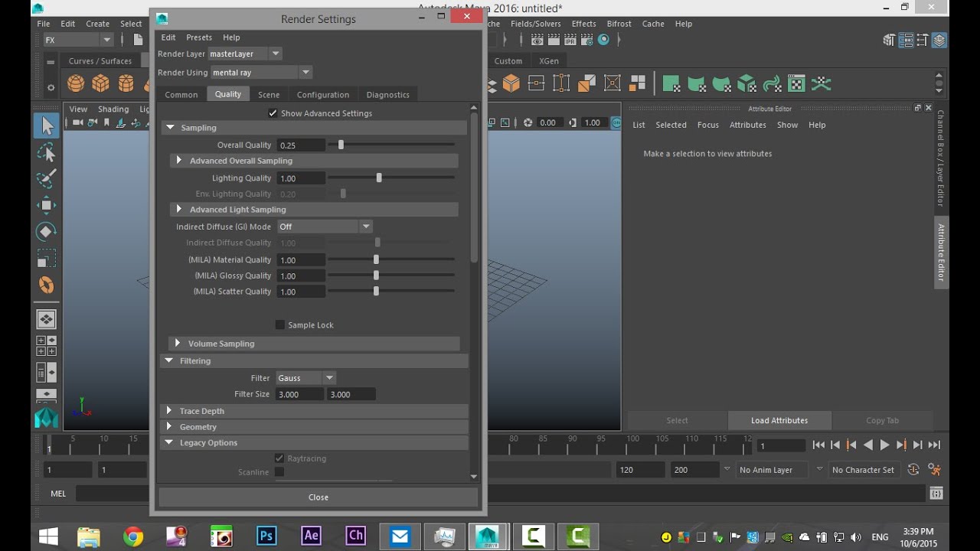Image resolution: width=980 pixels, height=551 pixels.
Task: Select the arrow Select tool in Maya's toolbox
Action: (46, 126)
